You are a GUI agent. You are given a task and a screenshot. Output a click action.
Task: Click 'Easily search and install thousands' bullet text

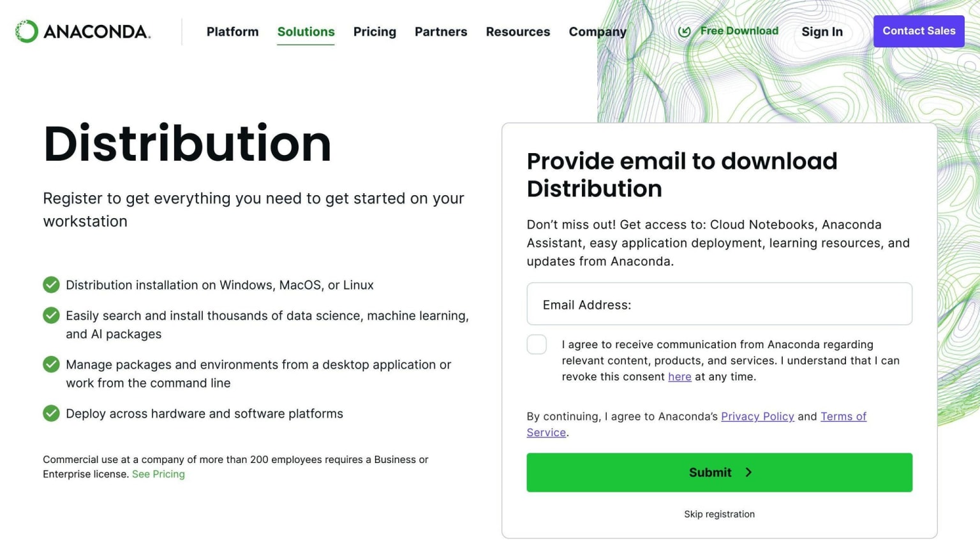tap(267, 325)
